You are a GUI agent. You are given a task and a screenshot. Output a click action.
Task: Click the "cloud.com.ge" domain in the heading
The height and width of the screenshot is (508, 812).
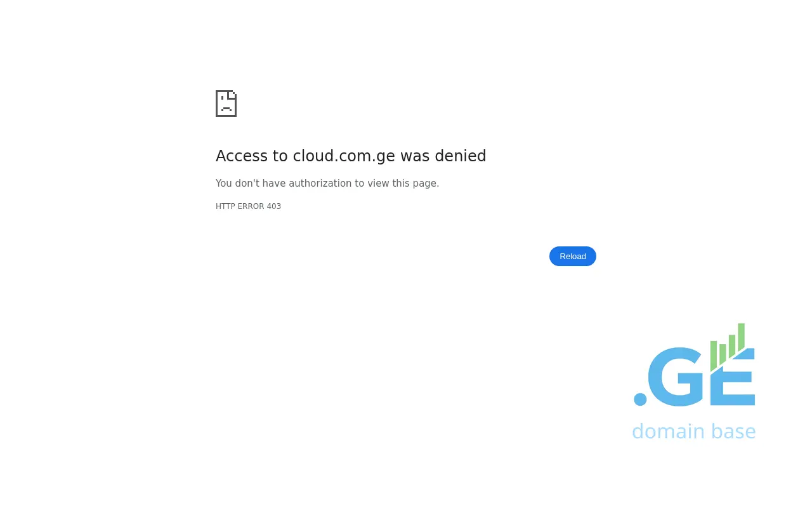343,156
